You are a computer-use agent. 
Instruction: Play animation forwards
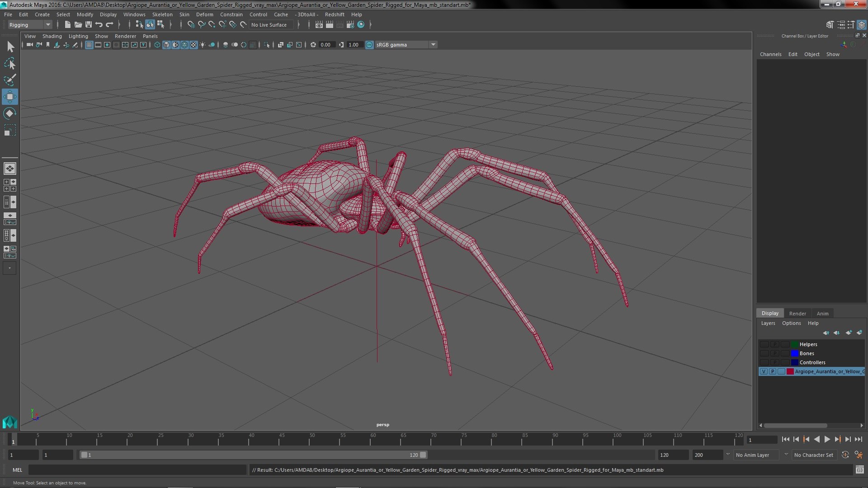(827, 439)
